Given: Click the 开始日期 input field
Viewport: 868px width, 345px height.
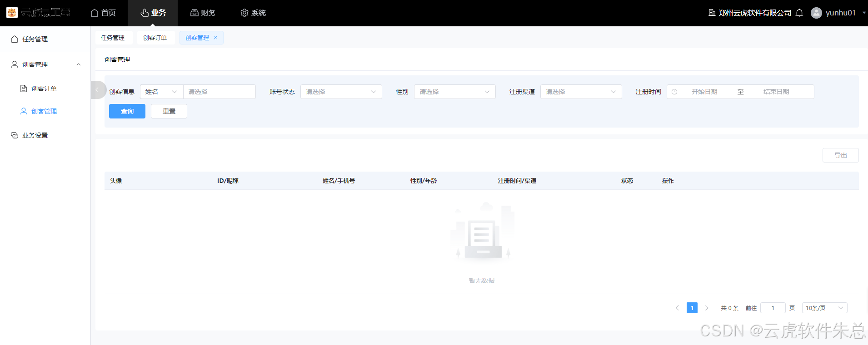Looking at the screenshot, I should coord(704,92).
